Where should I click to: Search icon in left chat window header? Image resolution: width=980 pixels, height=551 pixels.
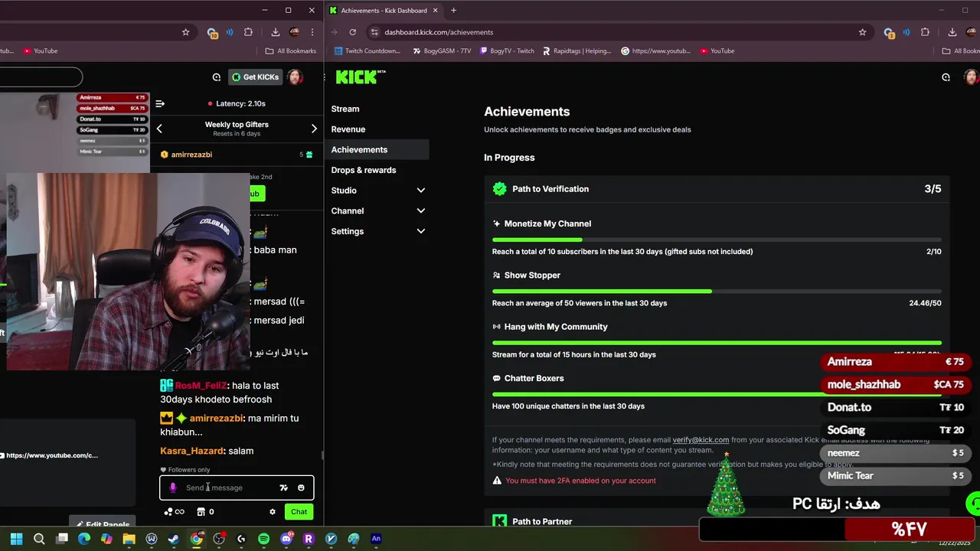click(217, 77)
